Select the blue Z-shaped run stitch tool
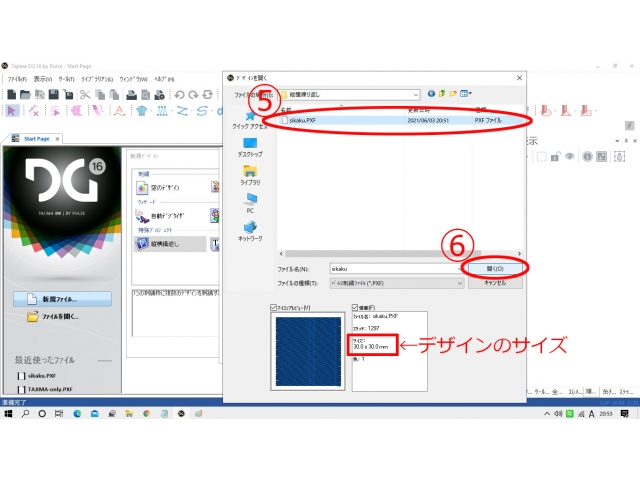This screenshot has height=480, width=640. pyautogui.click(x=182, y=111)
